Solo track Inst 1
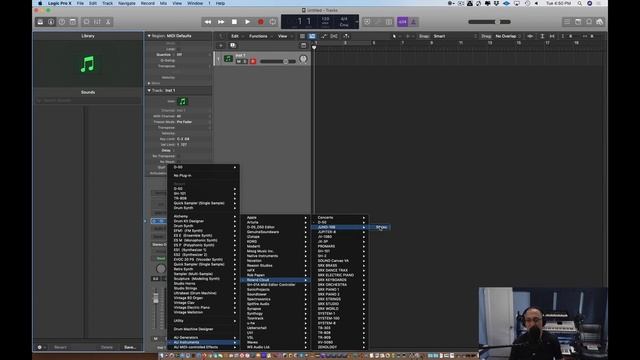Viewport: 640px width, 360px height. pos(245,61)
